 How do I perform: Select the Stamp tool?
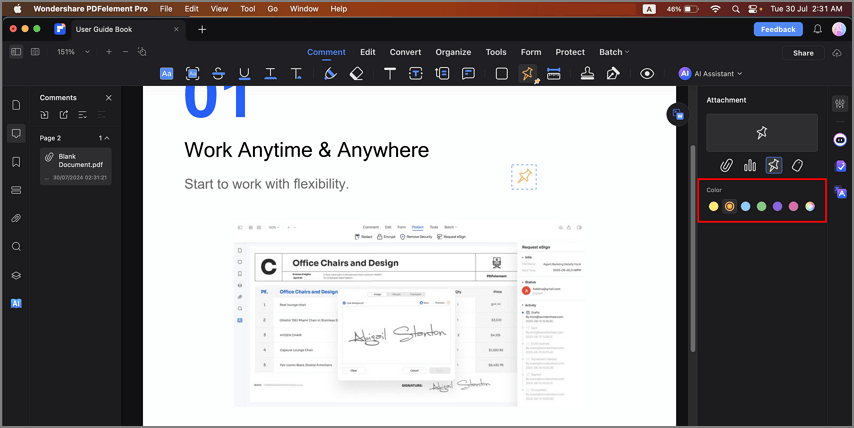tap(587, 74)
